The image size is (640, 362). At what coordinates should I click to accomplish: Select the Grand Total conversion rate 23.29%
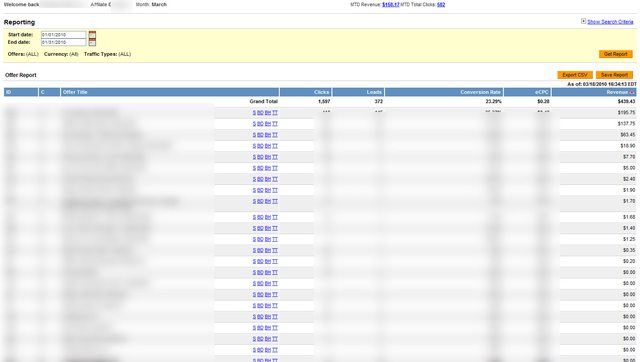click(493, 101)
